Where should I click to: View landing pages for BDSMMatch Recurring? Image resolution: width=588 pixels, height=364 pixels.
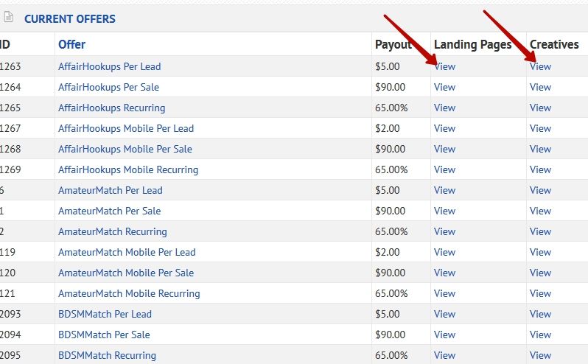point(444,355)
